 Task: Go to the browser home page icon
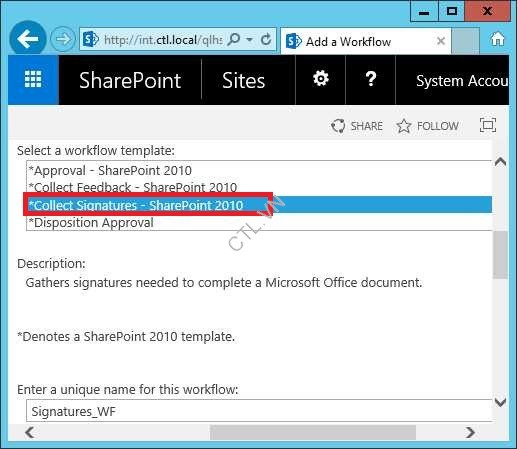click(497, 39)
